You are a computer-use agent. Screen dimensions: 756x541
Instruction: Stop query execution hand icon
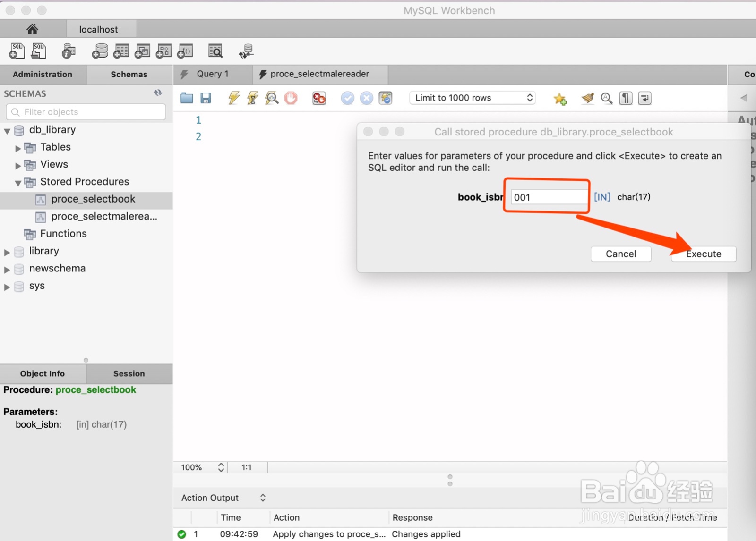(x=291, y=98)
